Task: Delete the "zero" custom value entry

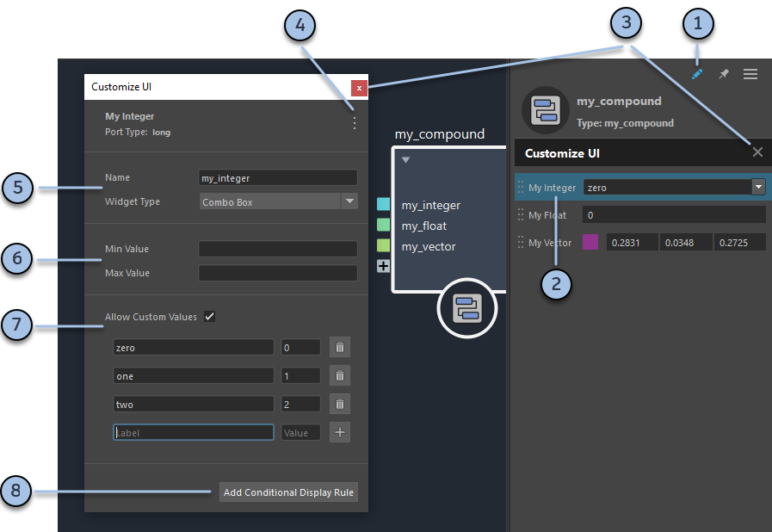Action: (339, 347)
